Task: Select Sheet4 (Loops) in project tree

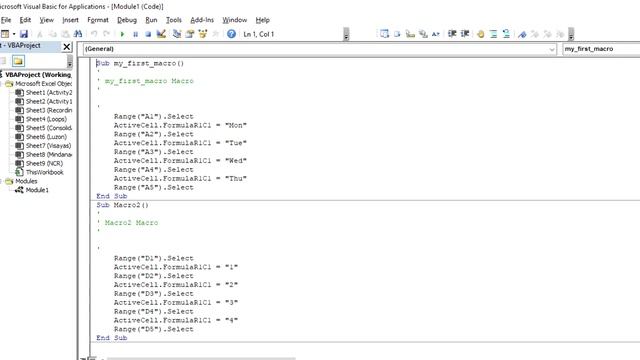Action: tap(41, 119)
